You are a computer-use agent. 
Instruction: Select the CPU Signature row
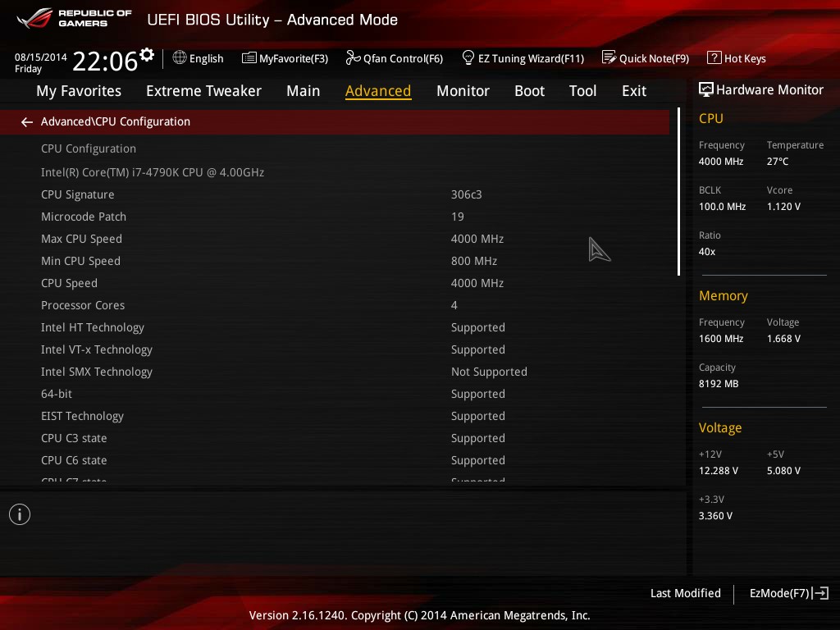pos(335,194)
